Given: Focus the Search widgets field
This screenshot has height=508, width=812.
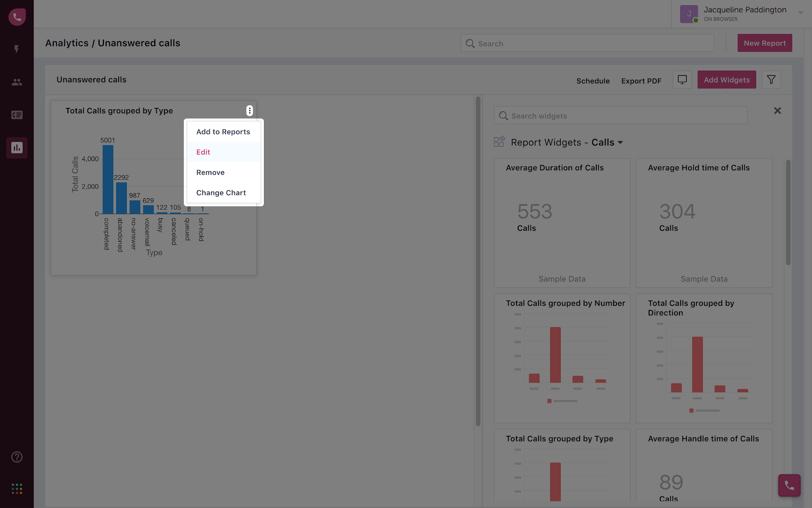Looking at the screenshot, I should [x=621, y=115].
